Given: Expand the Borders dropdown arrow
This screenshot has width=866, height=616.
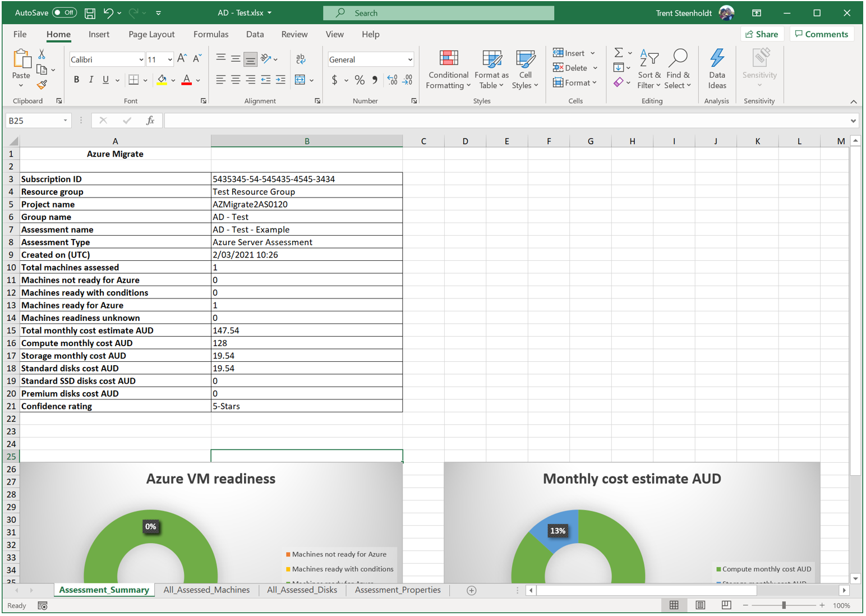Looking at the screenshot, I should coord(145,80).
